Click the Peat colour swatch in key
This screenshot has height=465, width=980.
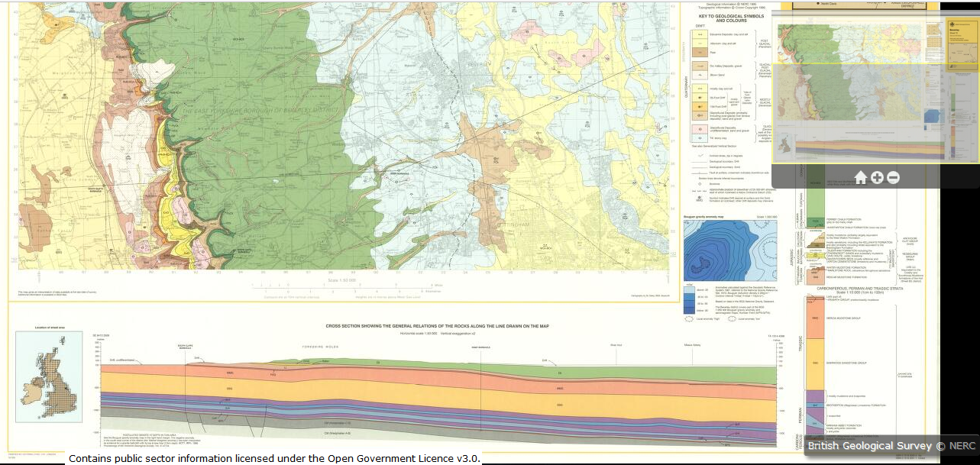pyautogui.click(x=699, y=53)
